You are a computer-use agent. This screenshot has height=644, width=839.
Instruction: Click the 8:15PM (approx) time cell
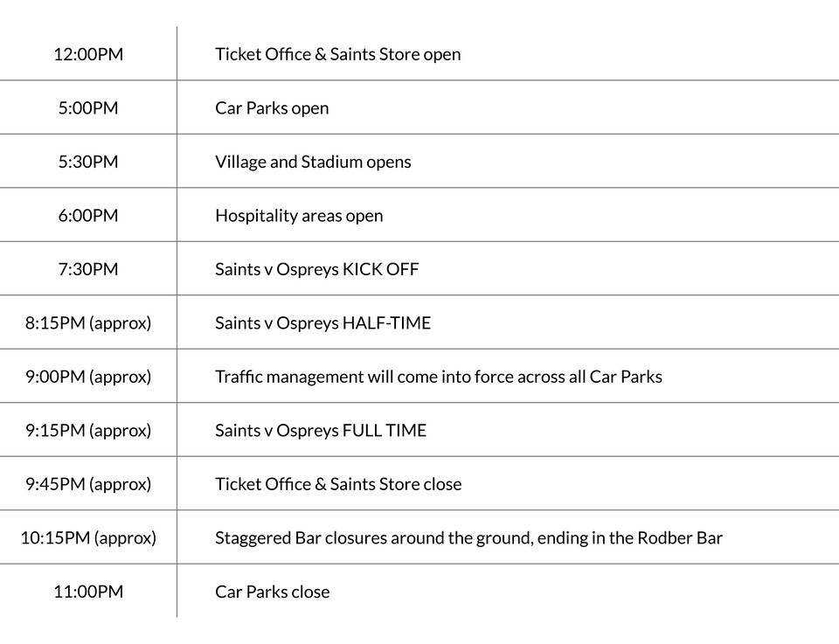pos(88,323)
